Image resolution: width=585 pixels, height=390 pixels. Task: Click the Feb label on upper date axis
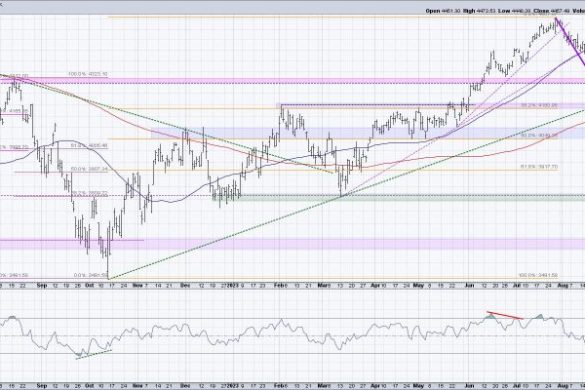[x=278, y=286]
